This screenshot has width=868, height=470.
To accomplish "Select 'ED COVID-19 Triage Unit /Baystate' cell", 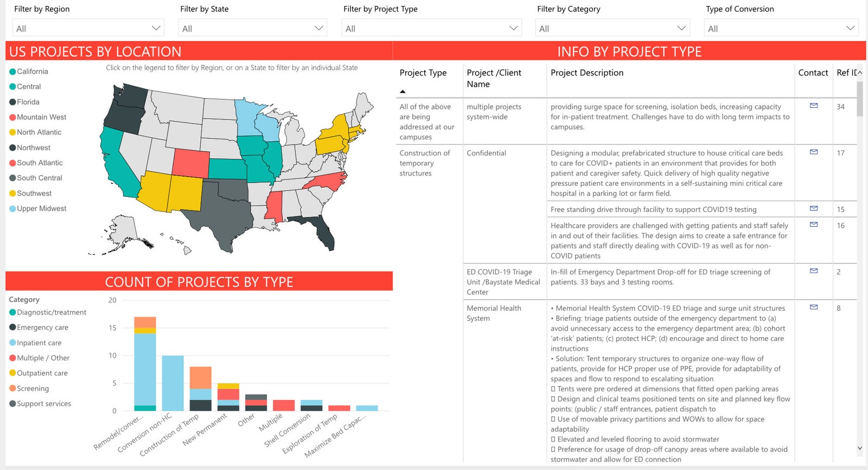I will point(505,282).
